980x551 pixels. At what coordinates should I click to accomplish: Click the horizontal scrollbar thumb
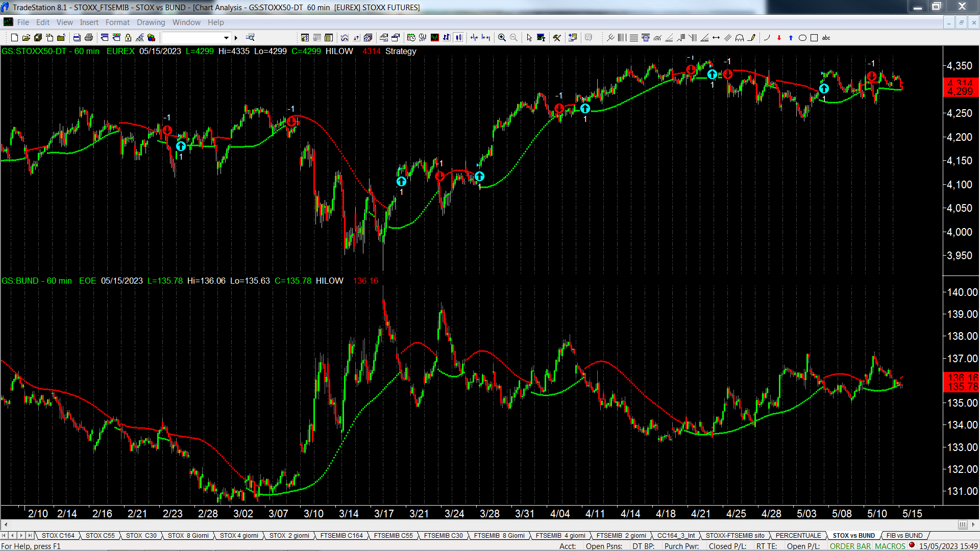click(x=963, y=524)
